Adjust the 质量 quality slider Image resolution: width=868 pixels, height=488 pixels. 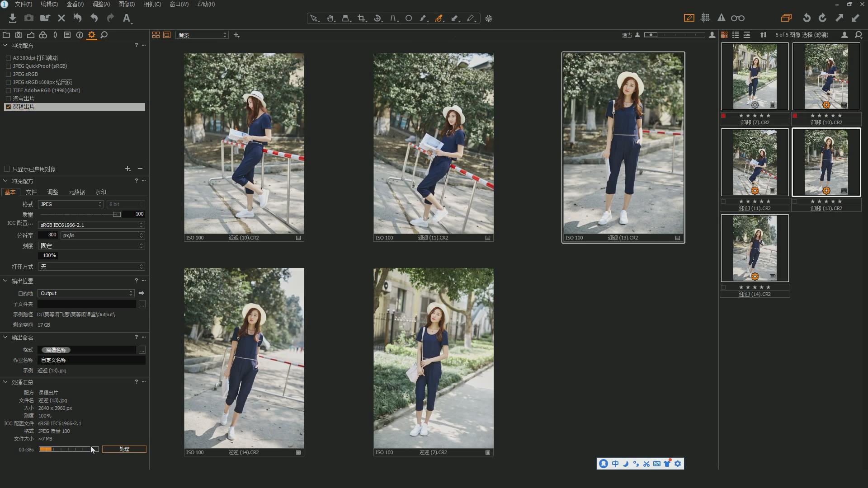(117, 214)
